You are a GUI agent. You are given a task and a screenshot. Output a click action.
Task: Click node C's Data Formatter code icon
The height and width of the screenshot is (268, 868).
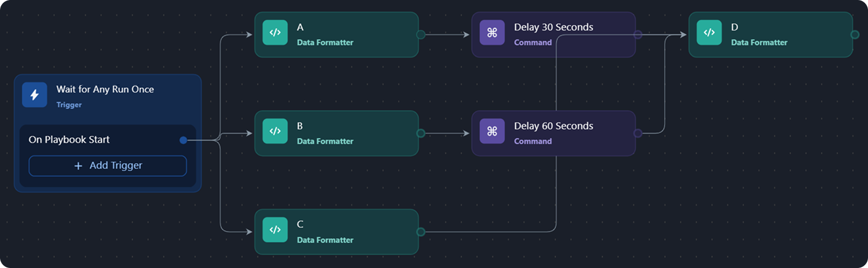click(x=275, y=230)
